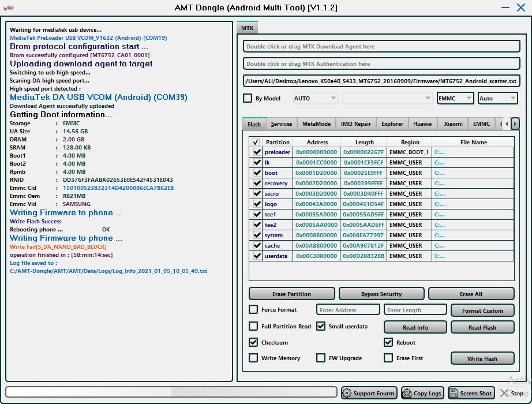
Task: Click the AMT app logo in title bar
Action: click(x=8, y=8)
